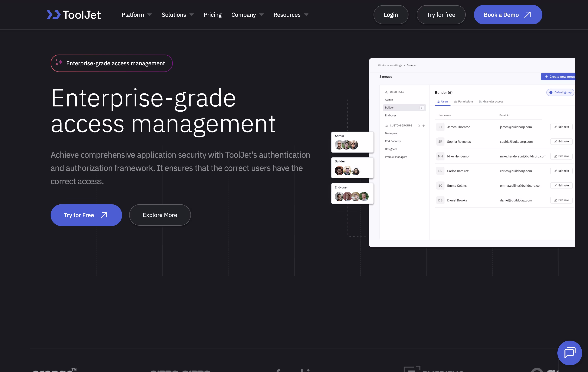The image size is (588, 372).
Task: Click the sparkle icon in the Enterprise-grade badge
Action: [x=59, y=63]
